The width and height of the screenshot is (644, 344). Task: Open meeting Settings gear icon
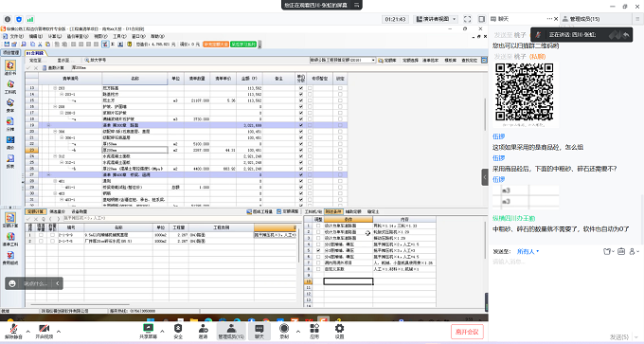point(339,331)
